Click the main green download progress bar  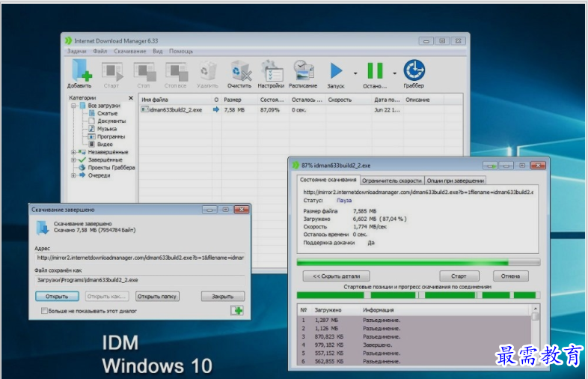click(418, 262)
